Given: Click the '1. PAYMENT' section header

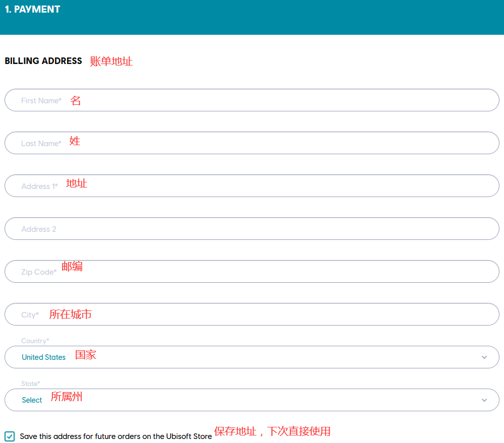Looking at the screenshot, I should 33,10.
